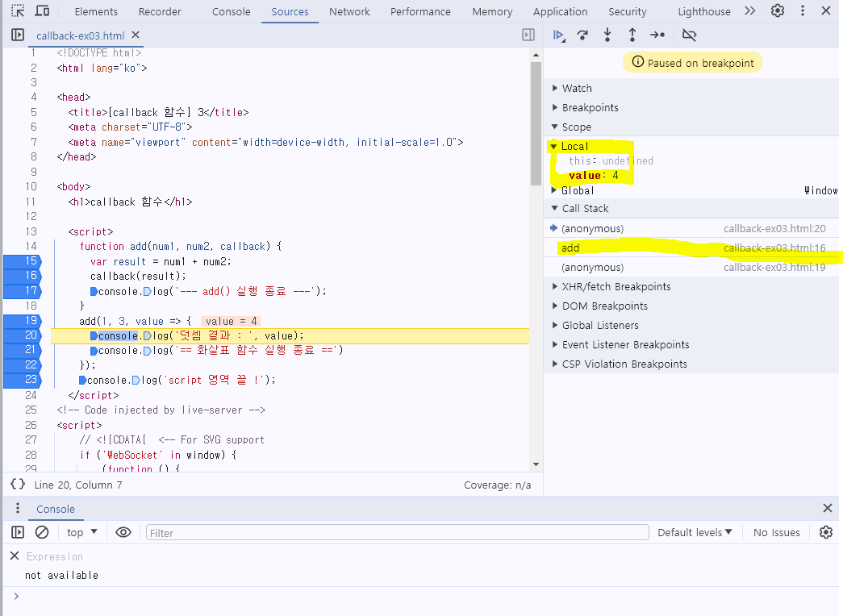This screenshot has width=843, height=616.
Task: Open Default levels dropdown
Action: click(695, 532)
